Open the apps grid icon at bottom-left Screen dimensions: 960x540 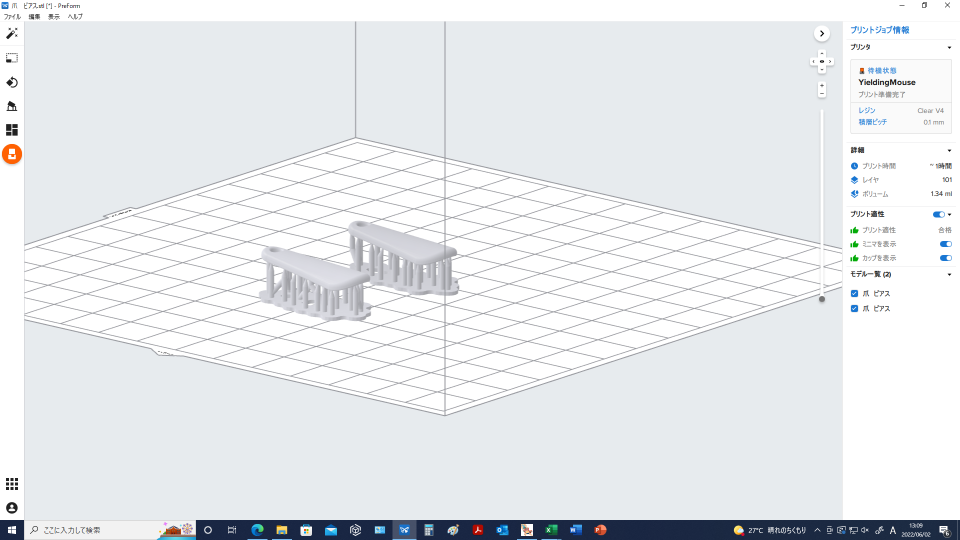pyautogui.click(x=12, y=484)
